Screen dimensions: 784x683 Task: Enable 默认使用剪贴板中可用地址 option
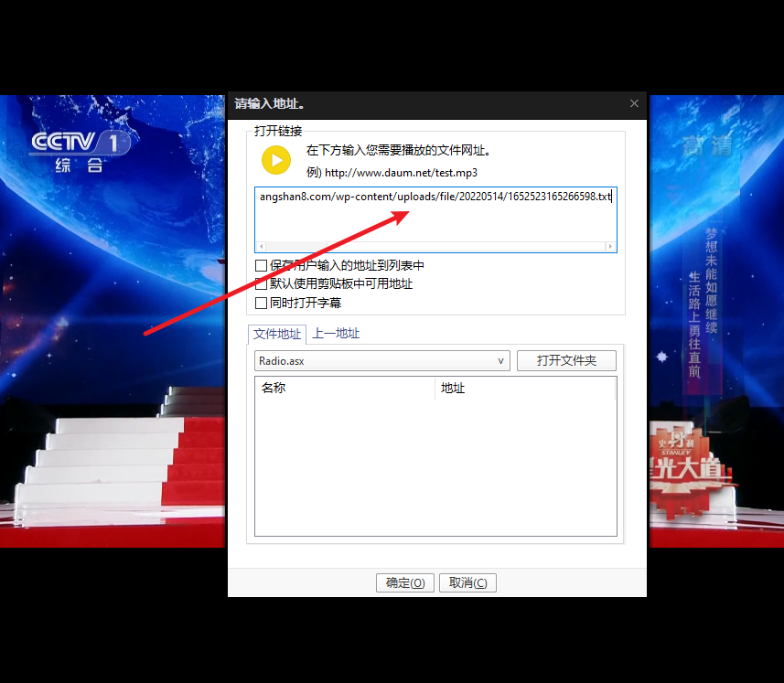tap(261, 283)
